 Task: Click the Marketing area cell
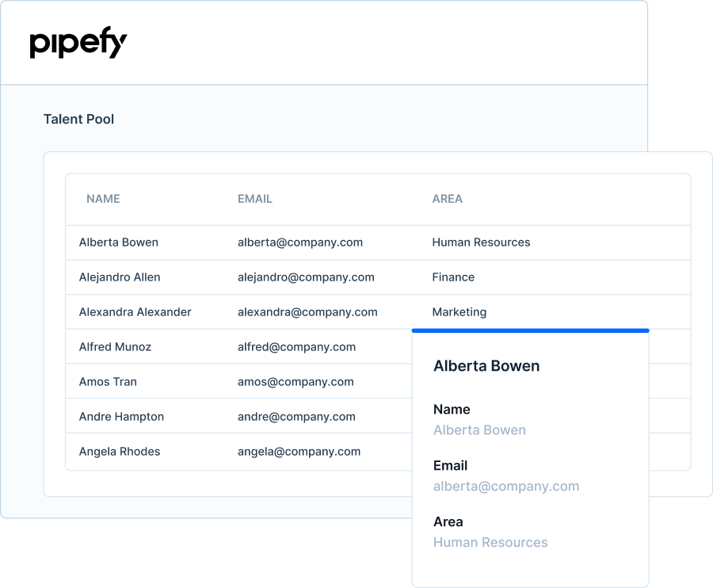click(459, 312)
